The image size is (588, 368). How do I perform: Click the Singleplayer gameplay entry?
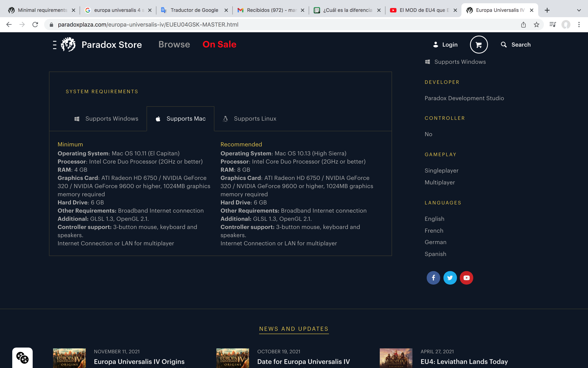[441, 171]
